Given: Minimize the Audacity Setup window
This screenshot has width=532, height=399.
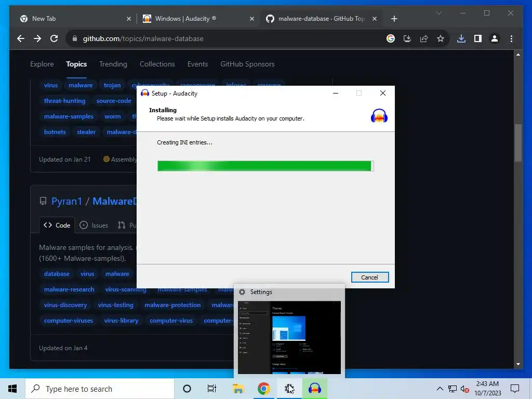Looking at the screenshot, I should tap(336, 93).
